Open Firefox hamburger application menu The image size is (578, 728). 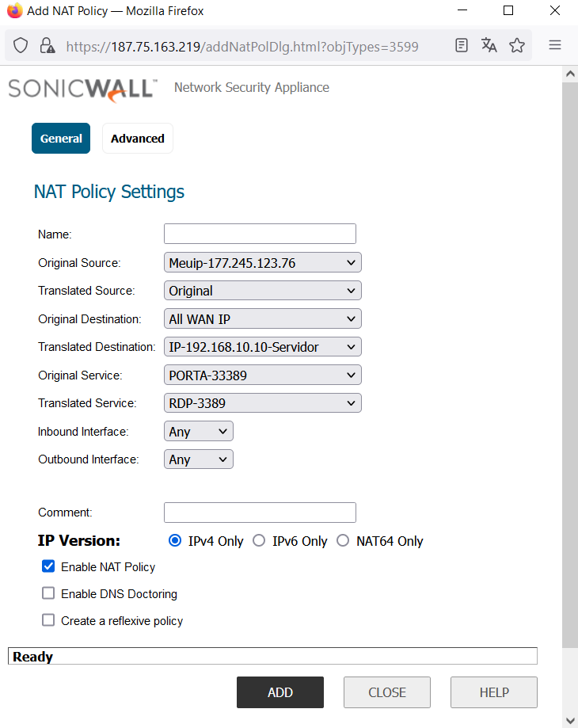tap(555, 45)
